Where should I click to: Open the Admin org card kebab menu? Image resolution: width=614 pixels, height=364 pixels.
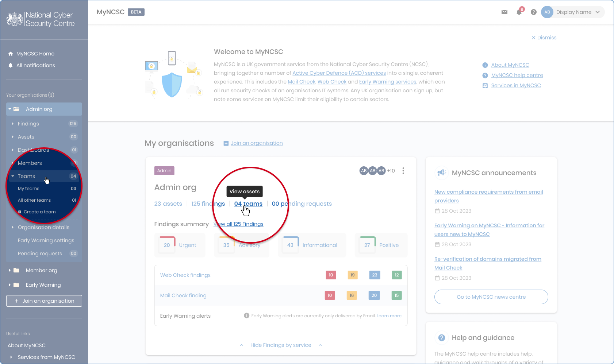pos(403,171)
